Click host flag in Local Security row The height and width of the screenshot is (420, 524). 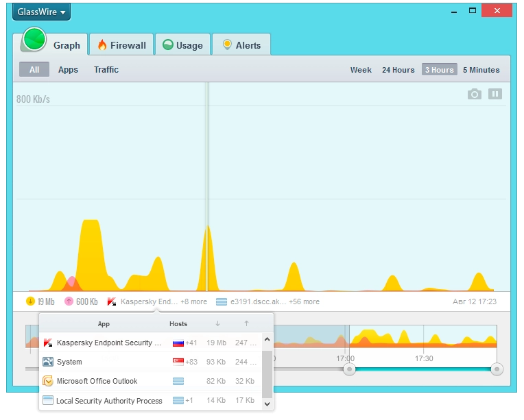178,400
